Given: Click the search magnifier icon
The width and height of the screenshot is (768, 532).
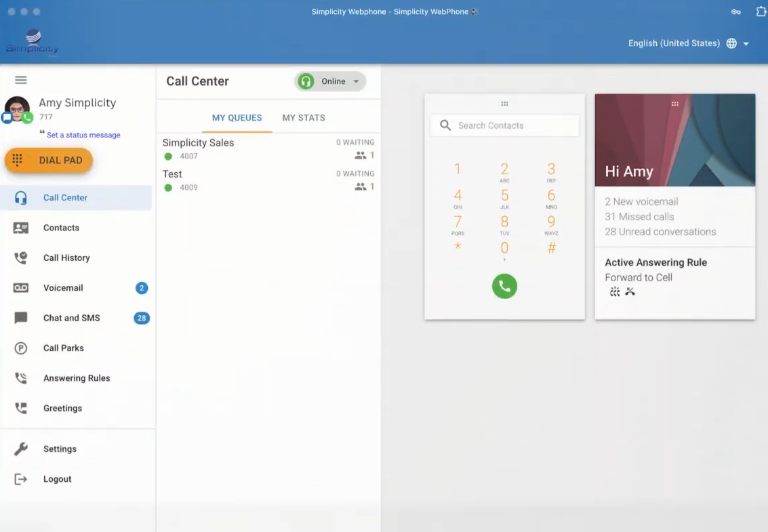Looking at the screenshot, I should click(445, 125).
